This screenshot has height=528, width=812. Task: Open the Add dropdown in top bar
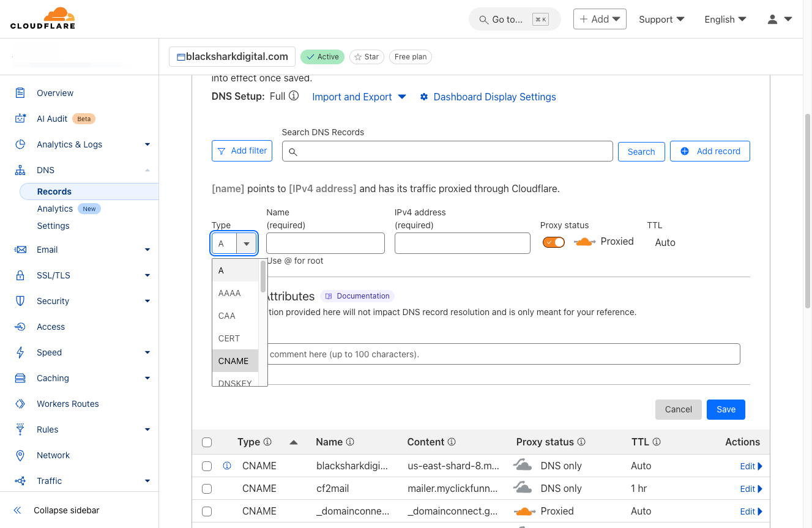tap(600, 19)
